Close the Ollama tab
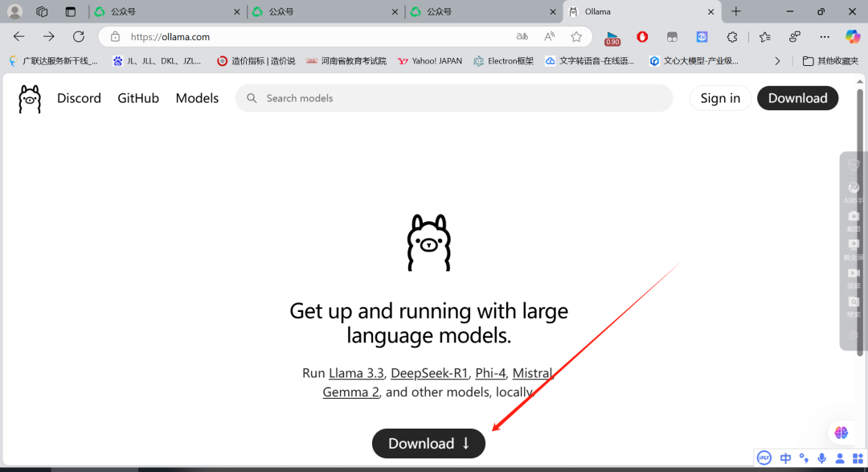Screen dimensions: 868x472 coord(710,11)
